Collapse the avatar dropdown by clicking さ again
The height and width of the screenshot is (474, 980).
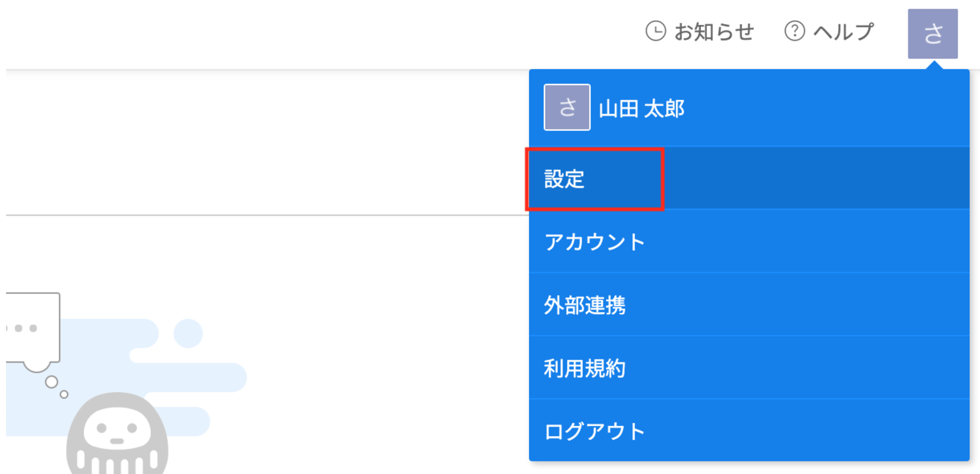tap(933, 34)
